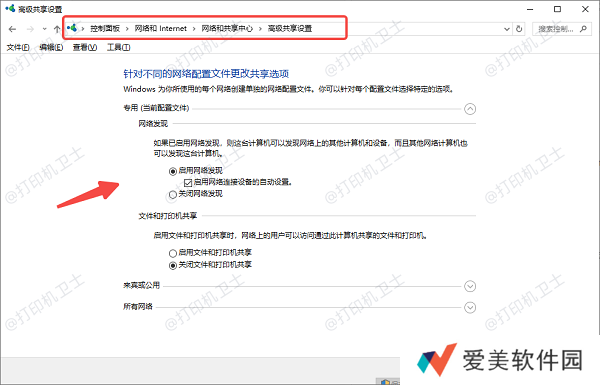Open 网络和共享中心 breadcrumb
This screenshot has width=600, height=385.
click(x=227, y=28)
